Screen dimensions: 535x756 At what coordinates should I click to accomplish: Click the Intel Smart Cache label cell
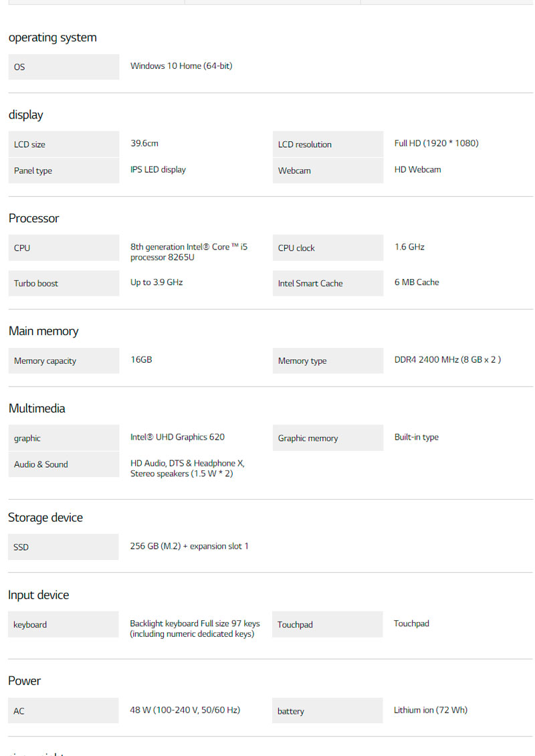click(328, 284)
